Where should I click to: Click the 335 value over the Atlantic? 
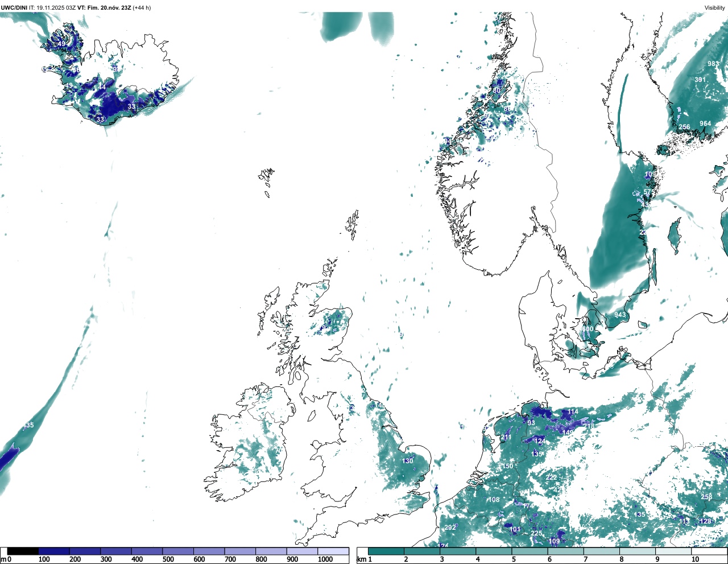(x=28, y=425)
